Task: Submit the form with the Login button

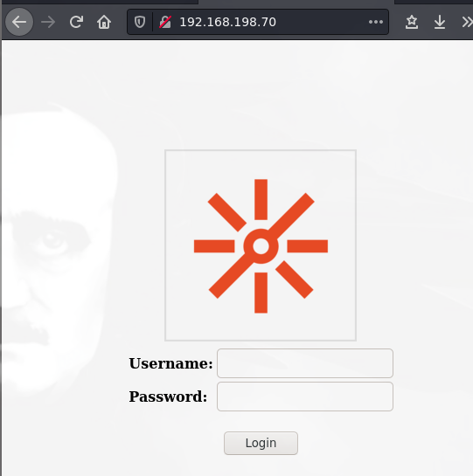Action: (x=261, y=443)
